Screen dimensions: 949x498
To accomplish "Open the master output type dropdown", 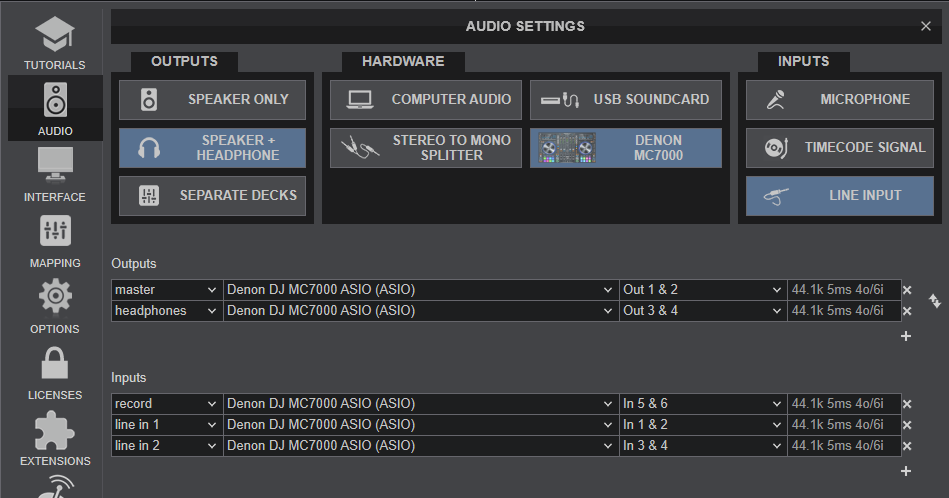I will pyautogui.click(x=166, y=290).
